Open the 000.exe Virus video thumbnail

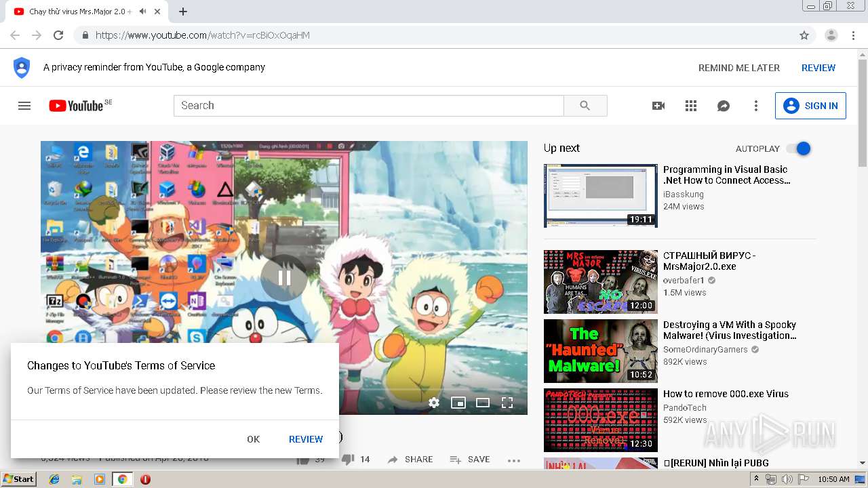(x=601, y=420)
